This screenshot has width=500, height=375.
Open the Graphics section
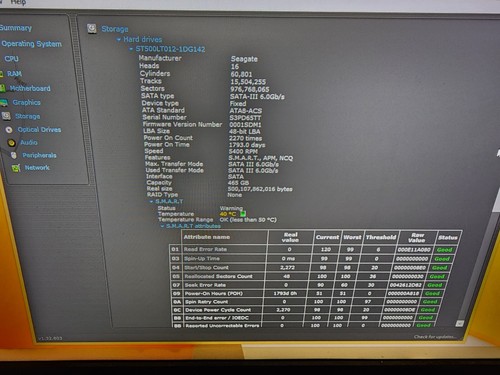click(26, 103)
